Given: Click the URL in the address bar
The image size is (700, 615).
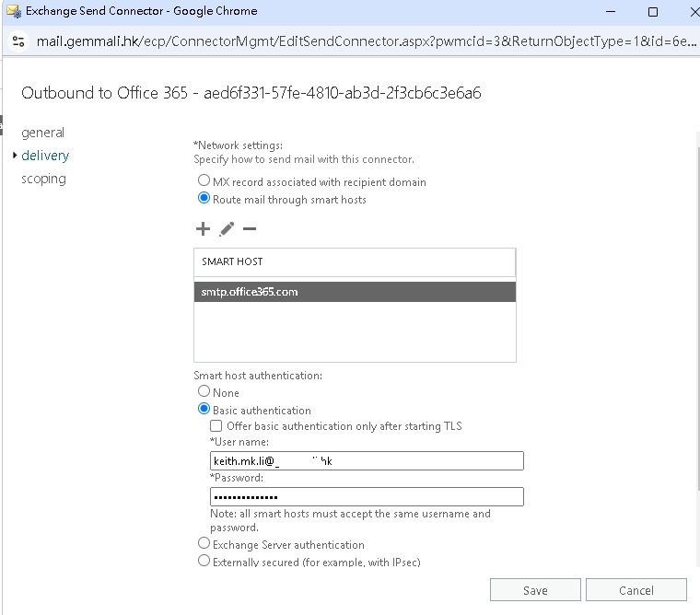Looking at the screenshot, I should (366, 41).
